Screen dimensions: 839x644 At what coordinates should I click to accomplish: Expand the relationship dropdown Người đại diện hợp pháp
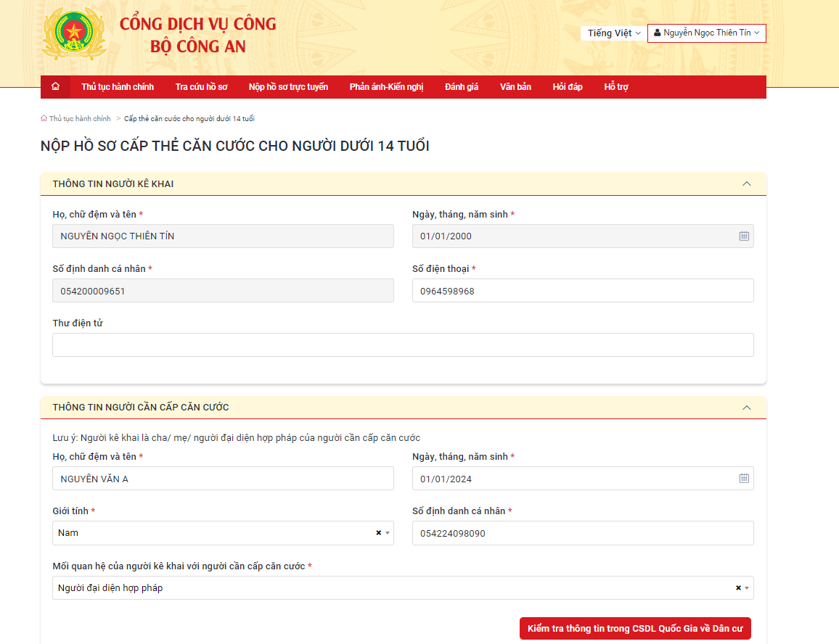(748, 588)
